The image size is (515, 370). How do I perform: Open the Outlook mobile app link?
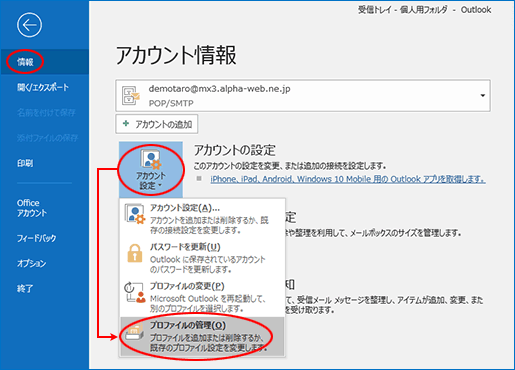[348, 179]
